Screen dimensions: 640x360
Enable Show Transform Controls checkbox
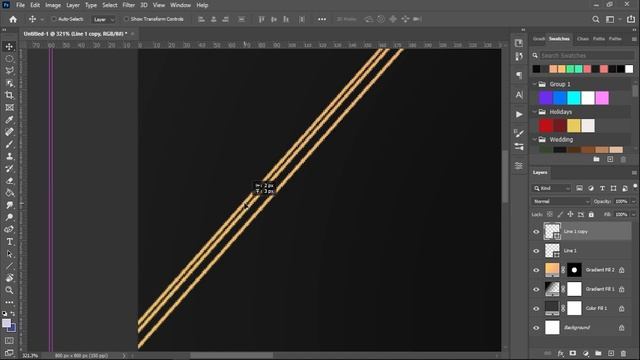126,19
